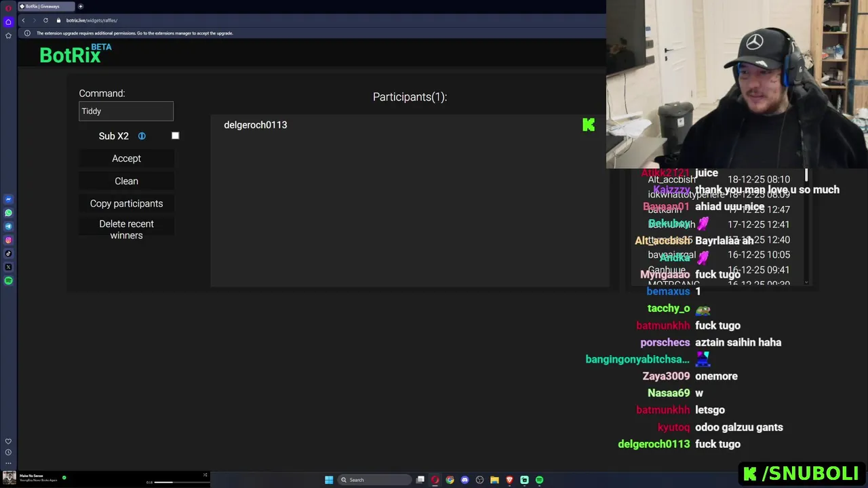
Task: Click the Make No Sense song title
Action: click(31, 476)
